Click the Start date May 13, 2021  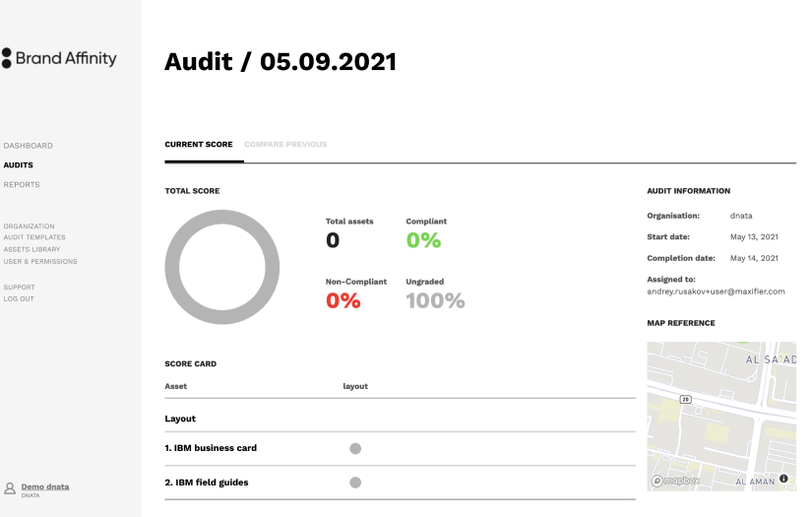pyautogui.click(x=754, y=236)
